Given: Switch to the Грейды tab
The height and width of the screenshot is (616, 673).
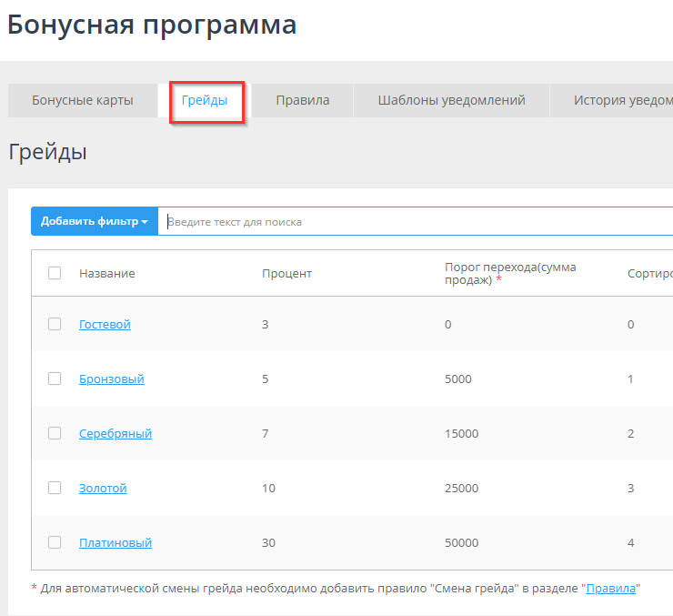Looking at the screenshot, I should click(205, 100).
